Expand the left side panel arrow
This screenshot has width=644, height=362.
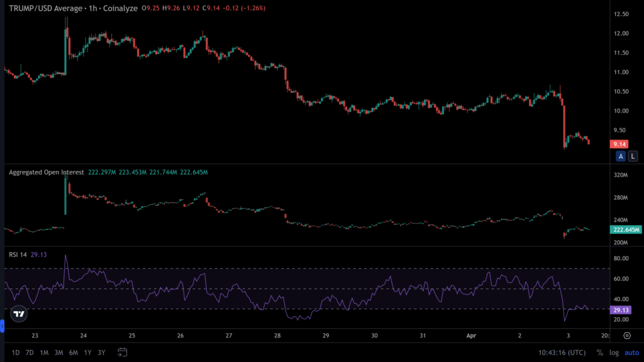tap(2, 326)
